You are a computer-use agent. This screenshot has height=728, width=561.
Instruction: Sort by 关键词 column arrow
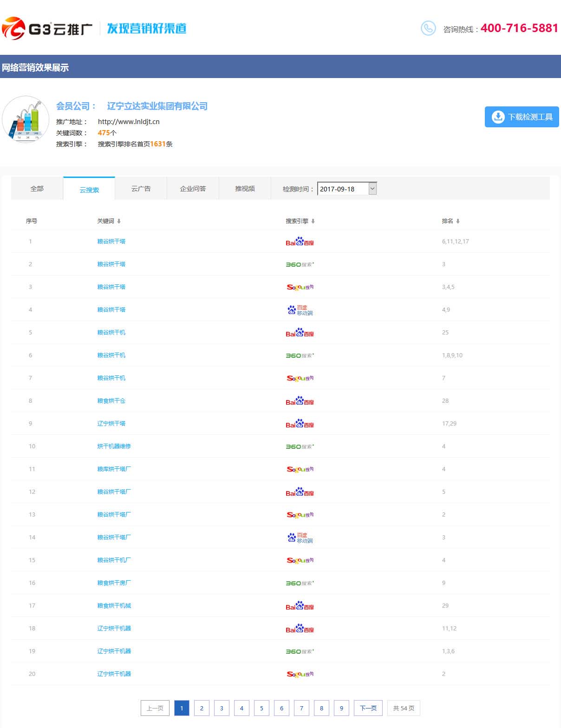pyautogui.click(x=119, y=221)
